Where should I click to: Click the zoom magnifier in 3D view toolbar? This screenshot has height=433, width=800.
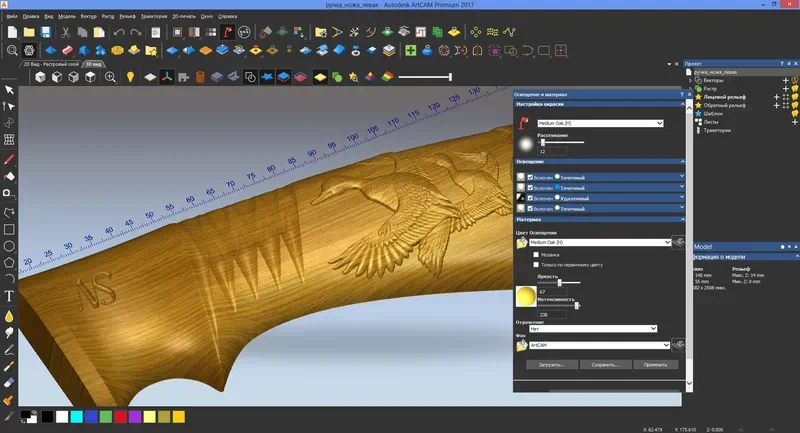tap(110, 76)
